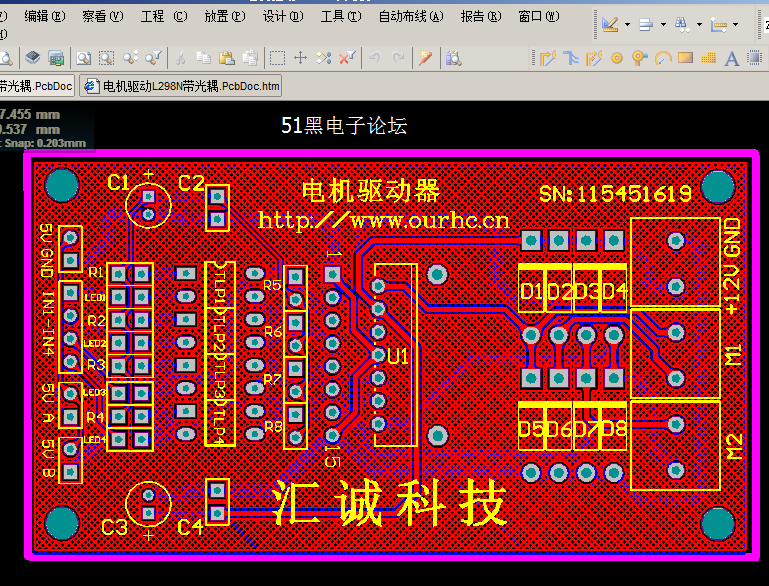Click the PCB board view icon
Screen dimensions: 769x586
click(x=56, y=58)
